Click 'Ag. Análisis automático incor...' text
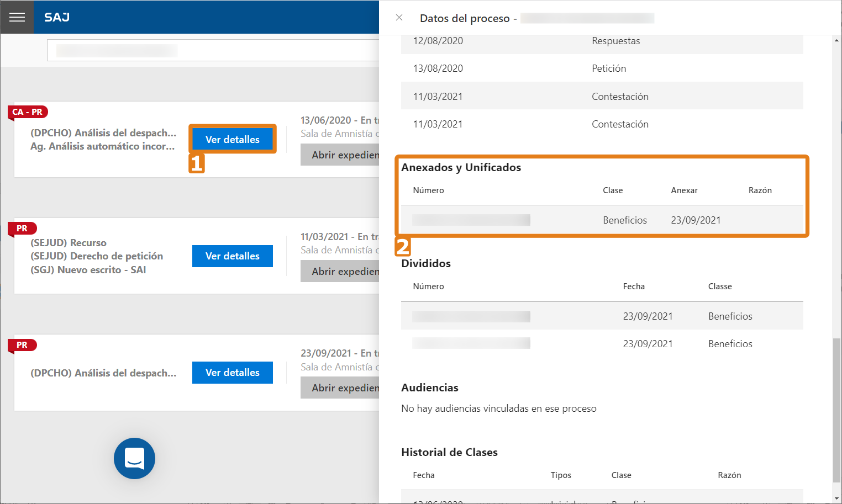Viewport: 842px width, 504px height. pyautogui.click(x=103, y=146)
